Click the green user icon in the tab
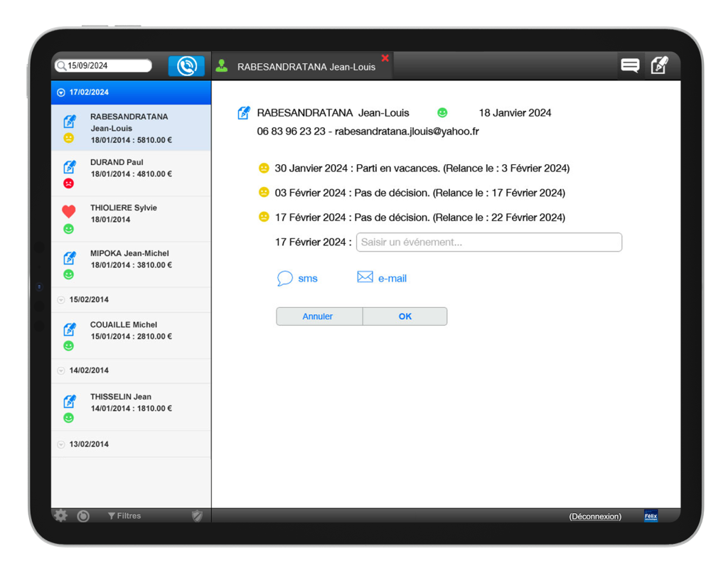728x573 pixels. [x=222, y=66]
